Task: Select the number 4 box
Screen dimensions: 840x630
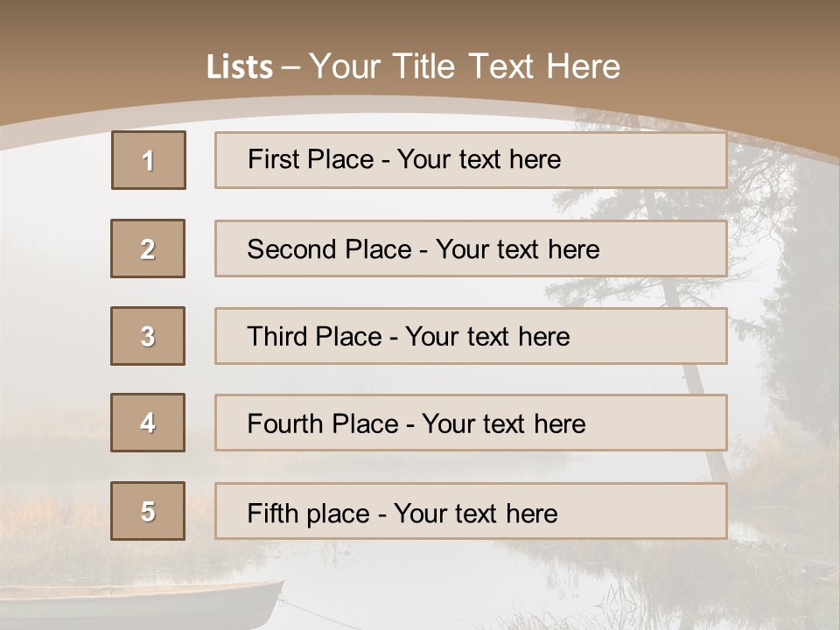Action: pyautogui.click(x=148, y=423)
